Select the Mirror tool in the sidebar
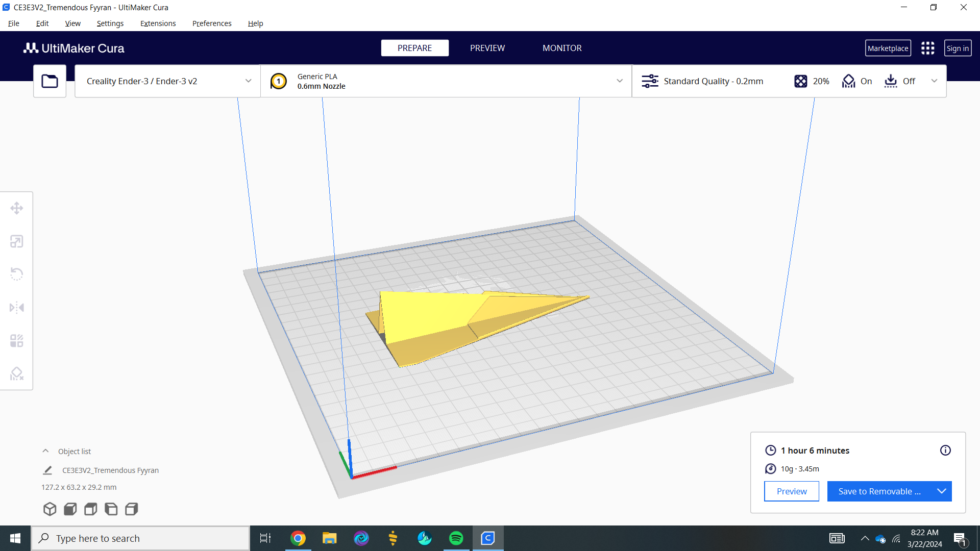The height and width of the screenshot is (551, 980). pos(16,308)
